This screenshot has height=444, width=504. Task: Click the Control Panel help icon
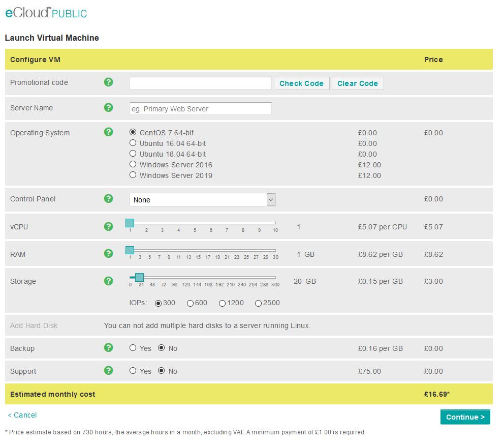(108, 198)
